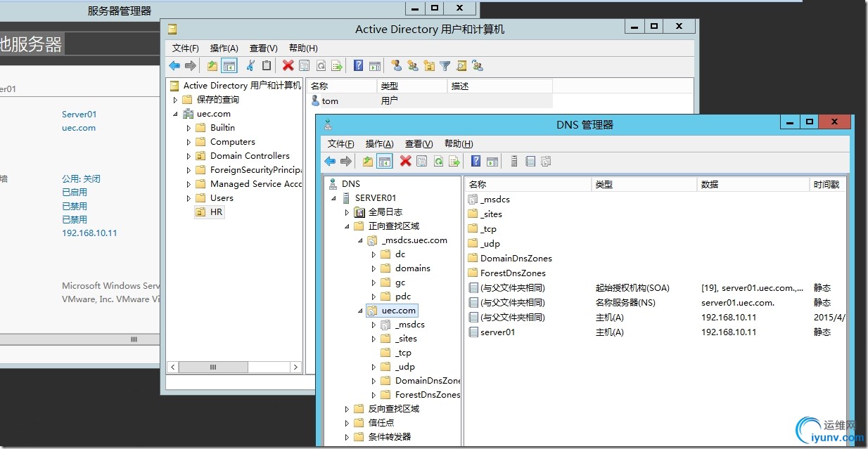Click up-one-level folder icon in DNS Manager toolbar
Screen dimensions: 868x449
coord(367,161)
